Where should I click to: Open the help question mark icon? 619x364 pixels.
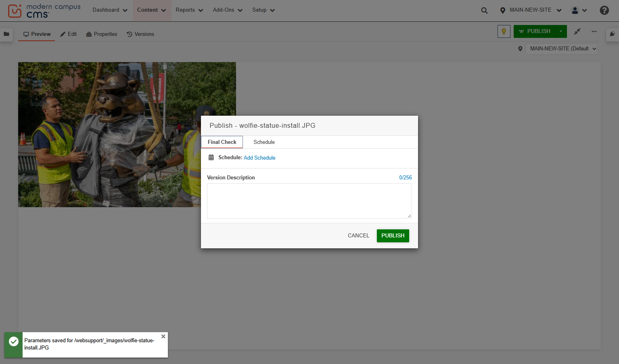click(604, 10)
